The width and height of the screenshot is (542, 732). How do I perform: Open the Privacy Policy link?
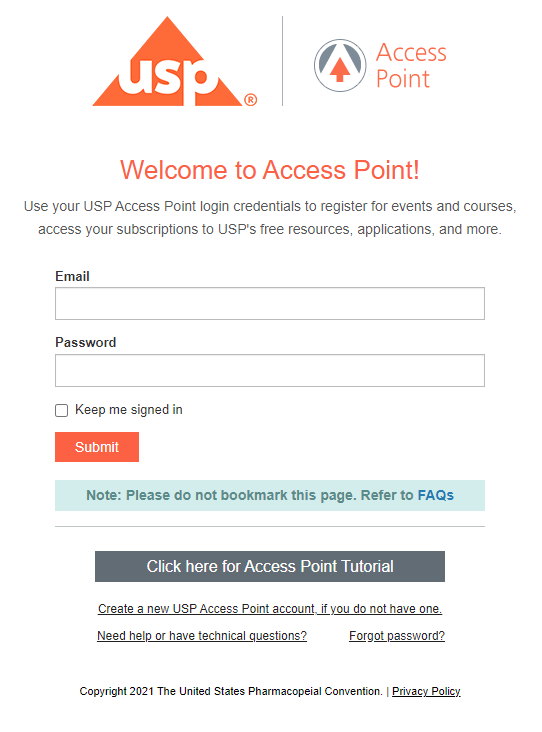pyautogui.click(x=426, y=691)
